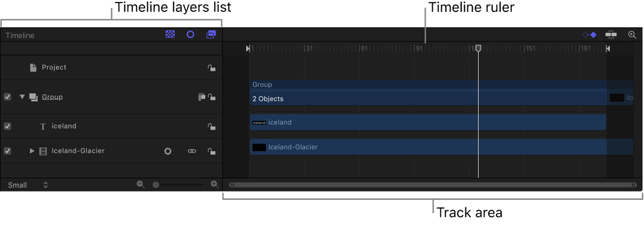Viewport: 644px width, 226px height.
Task: Click the Iceland-Glacier row gear icon
Action: click(x=168, y=151)
